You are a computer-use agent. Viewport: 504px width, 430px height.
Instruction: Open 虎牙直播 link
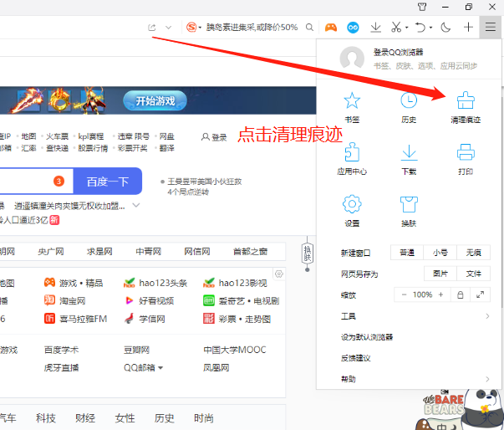coord(61,367)
